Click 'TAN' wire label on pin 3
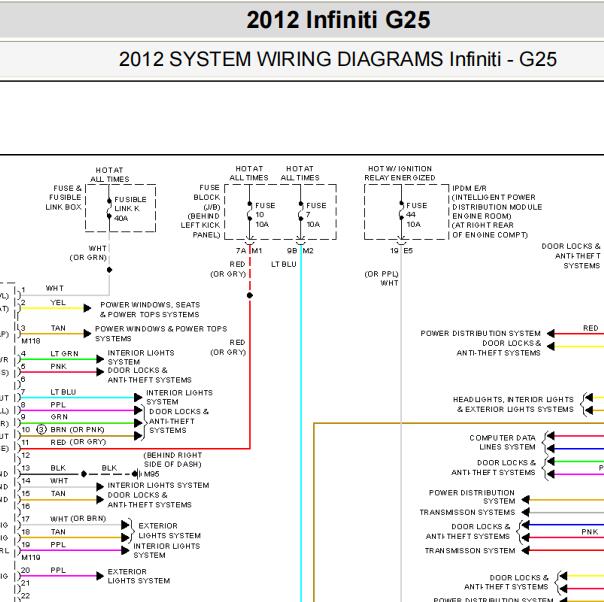The width and height of the screenshot is (604, 602). coord(58,328)
